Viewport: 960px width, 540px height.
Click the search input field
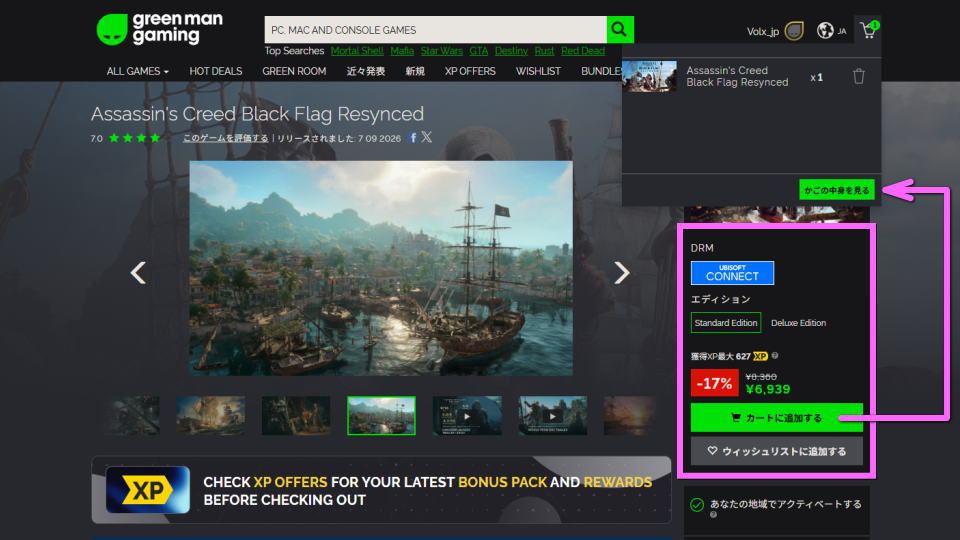(435, 29)
